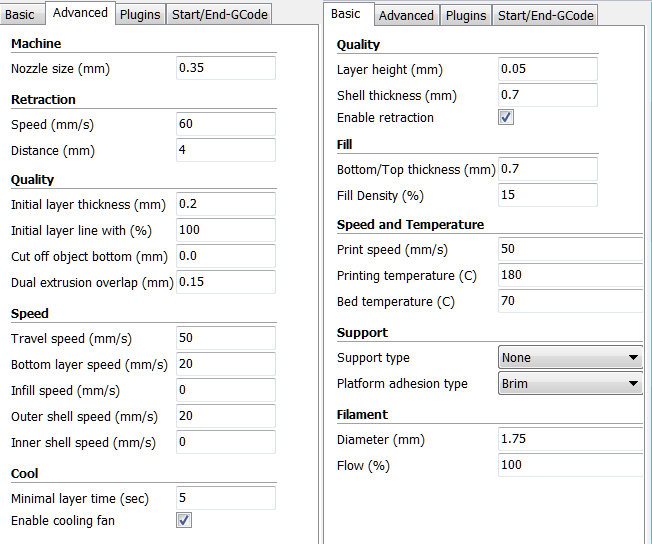Toggle the Enable cooling fan checkbox
Screen dimensions: 652x544
(x=184, y=520)
